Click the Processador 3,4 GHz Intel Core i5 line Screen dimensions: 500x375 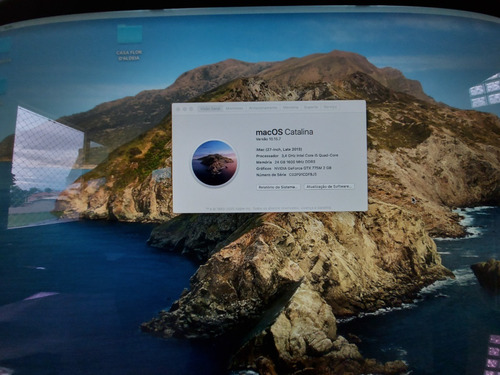tap(297, 156)
